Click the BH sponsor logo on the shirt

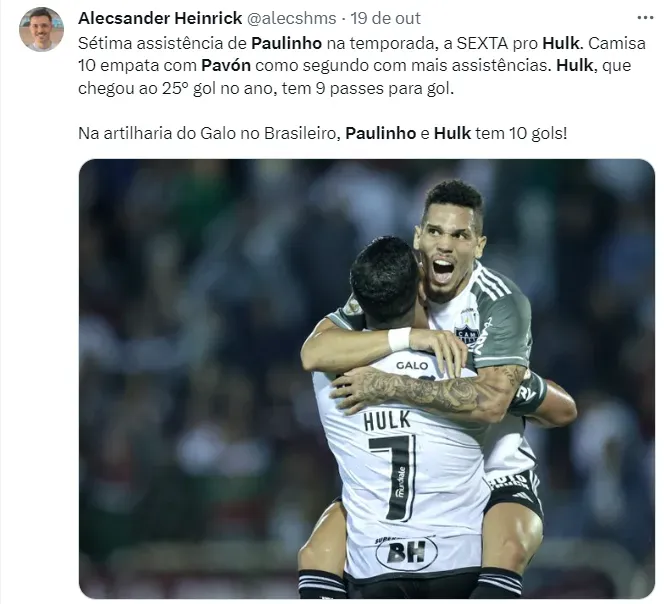406,553
